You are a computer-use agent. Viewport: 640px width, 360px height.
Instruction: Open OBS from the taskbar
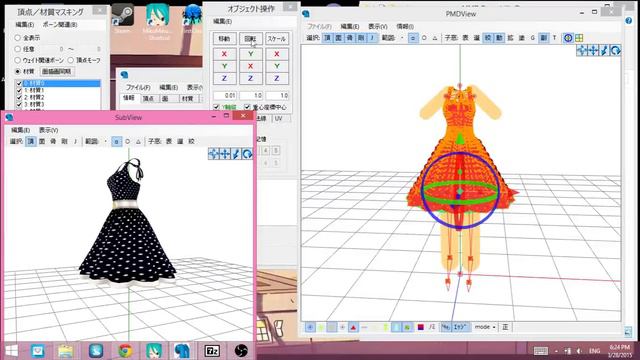click(241, 351)
